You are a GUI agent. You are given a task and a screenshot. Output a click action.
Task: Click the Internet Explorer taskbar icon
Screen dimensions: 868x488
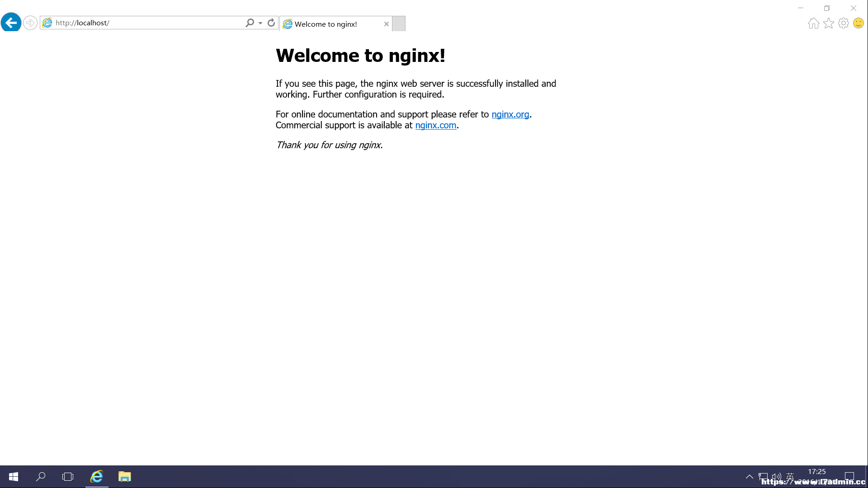[97, 477]
